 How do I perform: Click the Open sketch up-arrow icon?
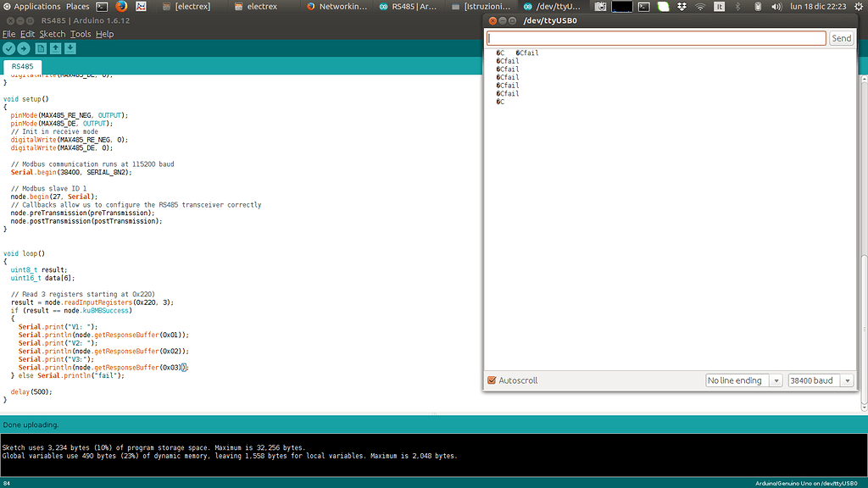click(x=55, y=49)
